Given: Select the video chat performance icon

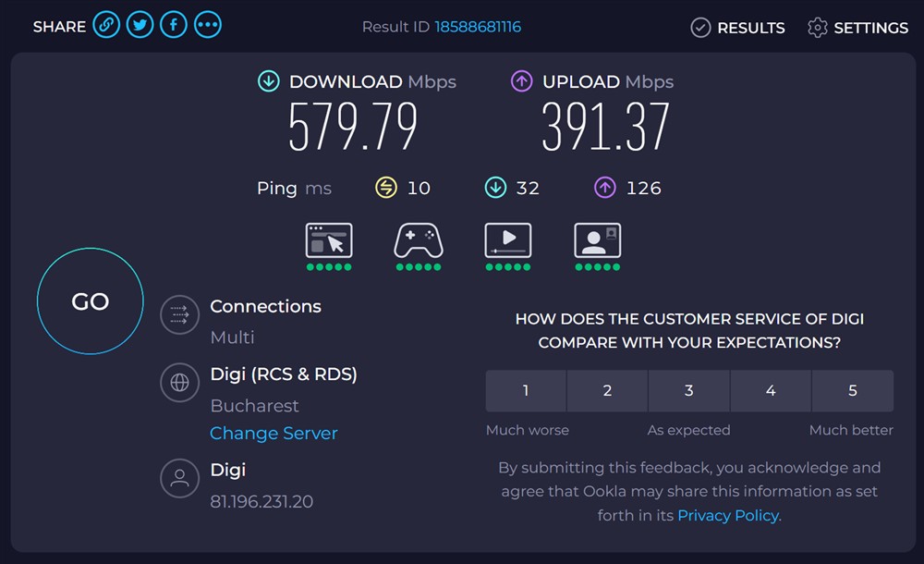Looking at the screenshot, I should pyautogui.click(x=597, y=240).
